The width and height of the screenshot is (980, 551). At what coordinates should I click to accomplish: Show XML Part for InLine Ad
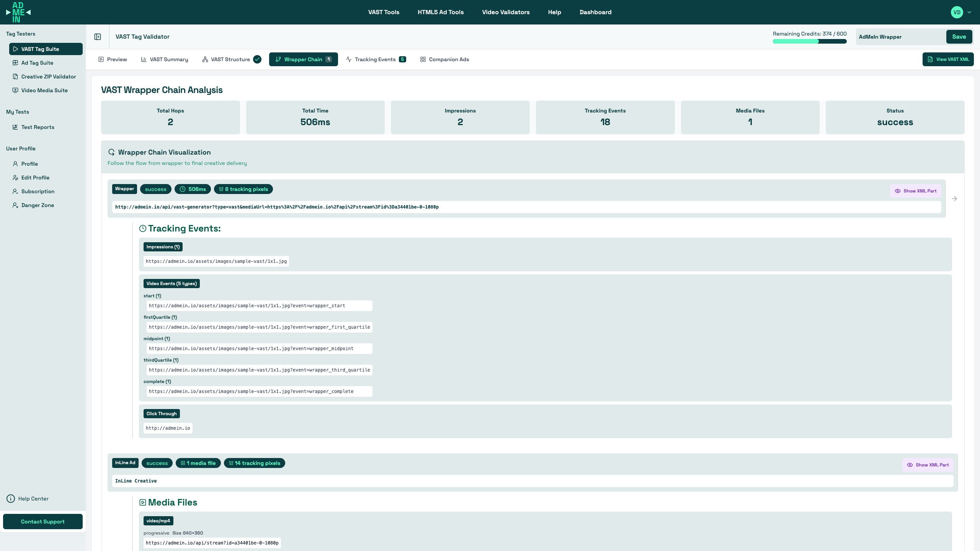click(x=928, y=465)
